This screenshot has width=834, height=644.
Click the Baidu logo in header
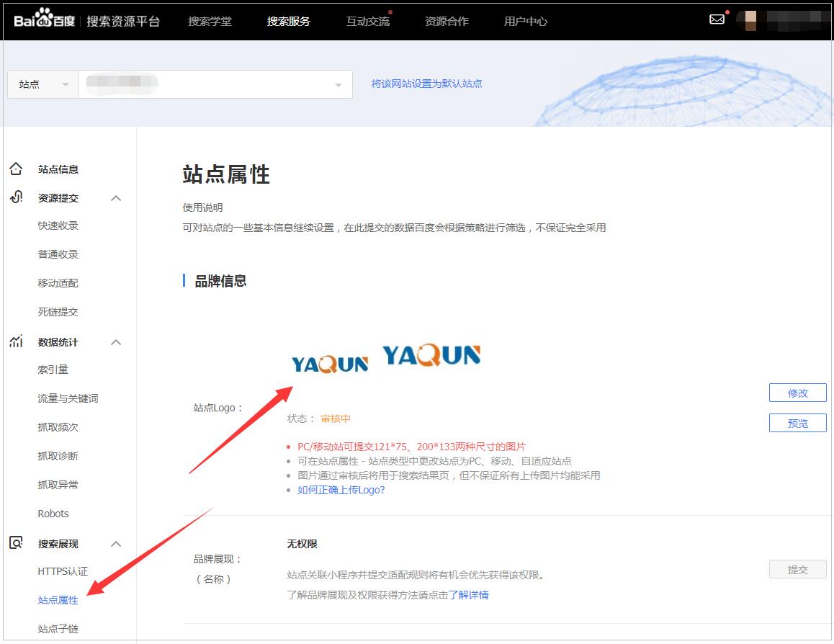tap(45, 20)
